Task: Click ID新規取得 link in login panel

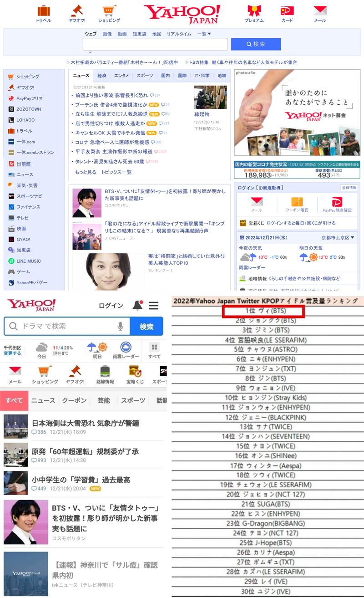Action: pos(269,188)
